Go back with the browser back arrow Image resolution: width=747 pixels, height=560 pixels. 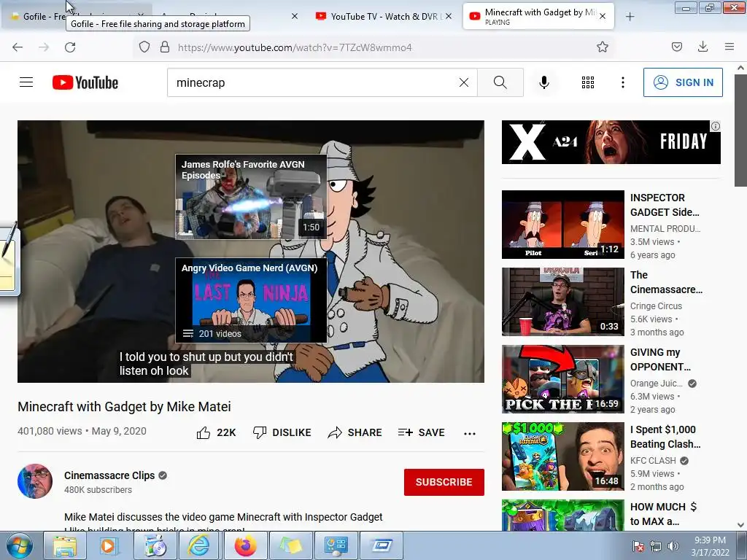[18, 47]
